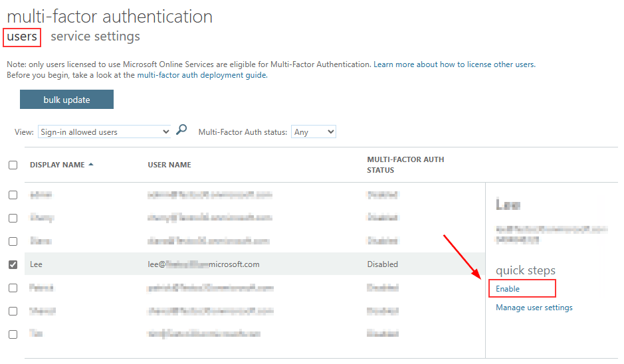Open Manage user settings link

tap(534, 308)
